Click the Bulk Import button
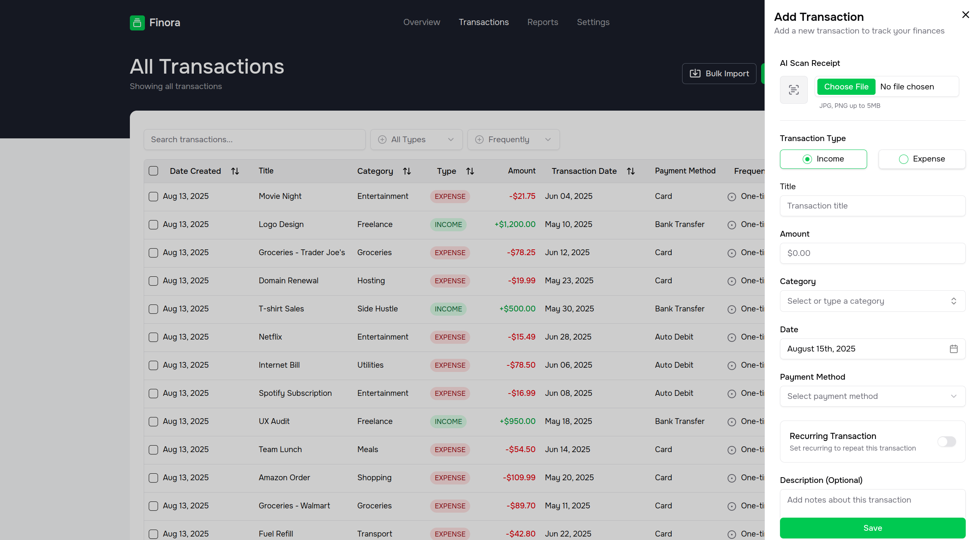Screen dimensions: 980x540 point(719,74)
